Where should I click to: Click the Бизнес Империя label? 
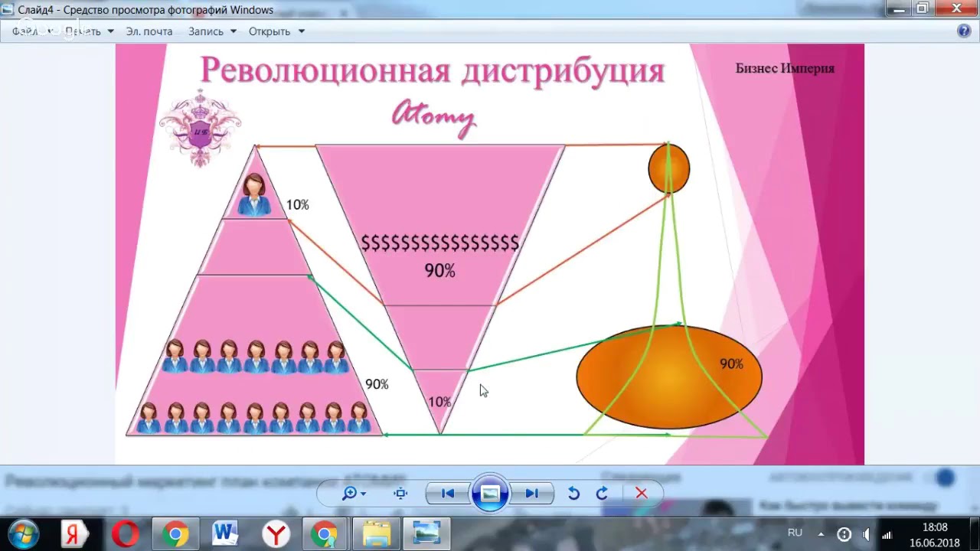point(785,68)
